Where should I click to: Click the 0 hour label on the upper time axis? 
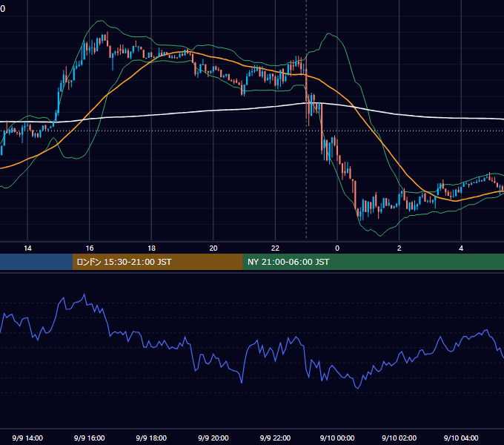coord(337,248)
